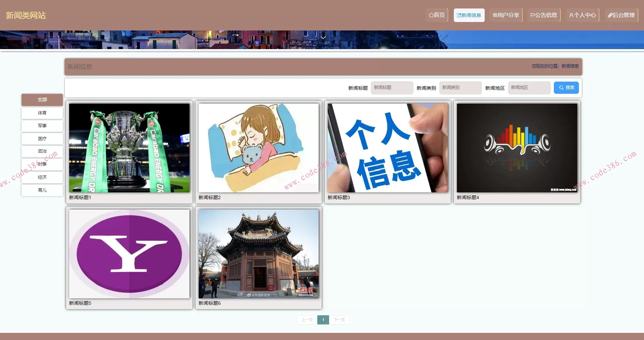
Task: Open the 首页 home navigation item
Action: [437, 15]
